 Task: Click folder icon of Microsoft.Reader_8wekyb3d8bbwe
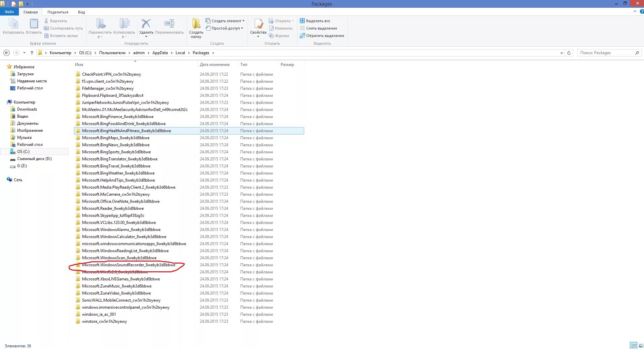tap(78, 208)
